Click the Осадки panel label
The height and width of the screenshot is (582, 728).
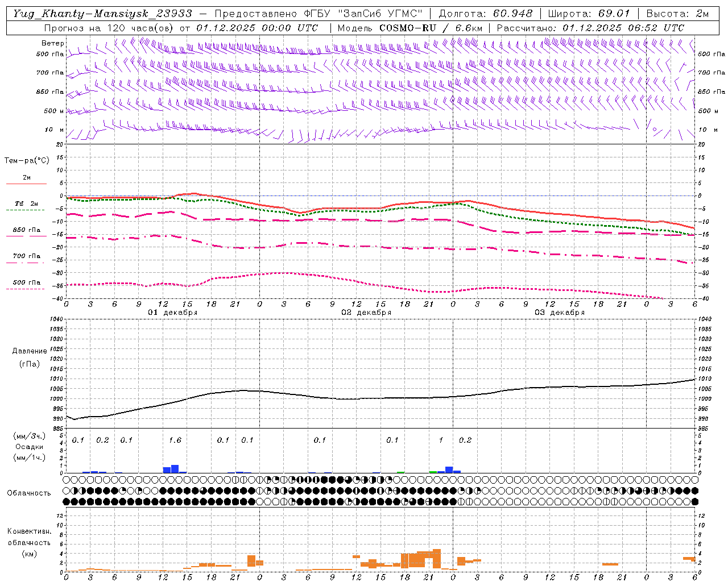click(30, 447)
